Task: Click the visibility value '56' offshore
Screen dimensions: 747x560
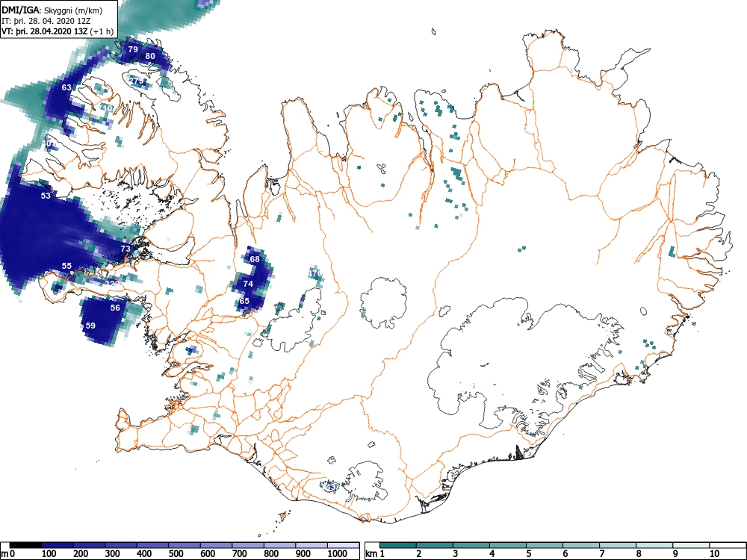Action: point(115,308)
